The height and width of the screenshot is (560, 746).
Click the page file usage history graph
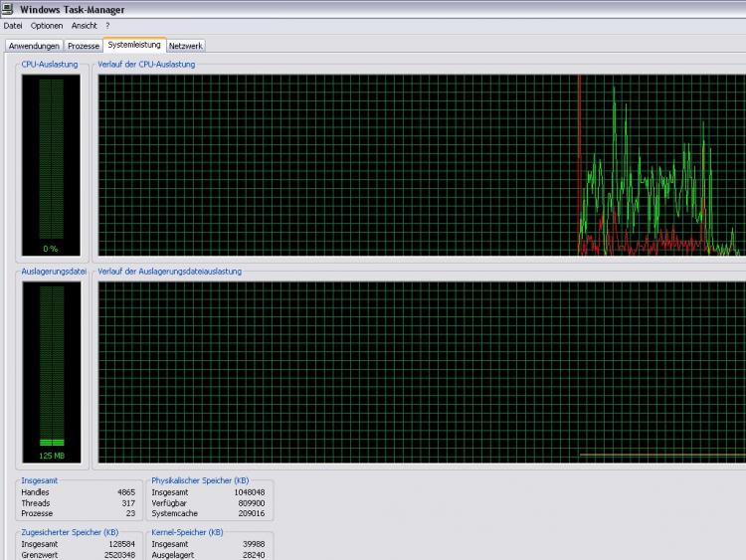click(422, 372)
